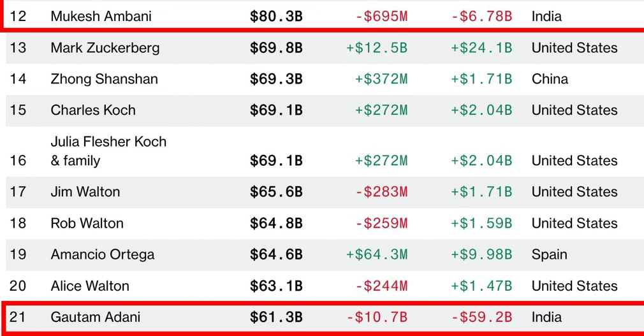Open Rob Walton's profile
Viewport: 644px width, 336px height.
(x=87, y=223)
